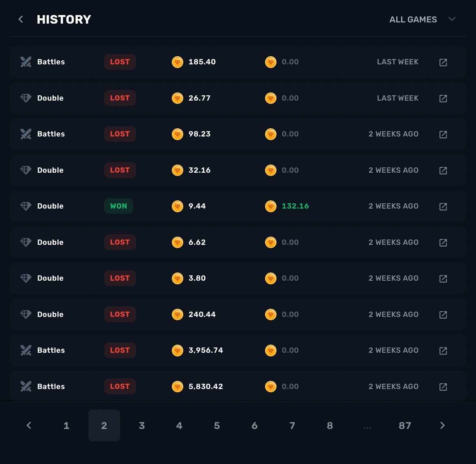Viewport: 476px width, 464px height.
Task: Jump to page 5
Action: [217, 425]
